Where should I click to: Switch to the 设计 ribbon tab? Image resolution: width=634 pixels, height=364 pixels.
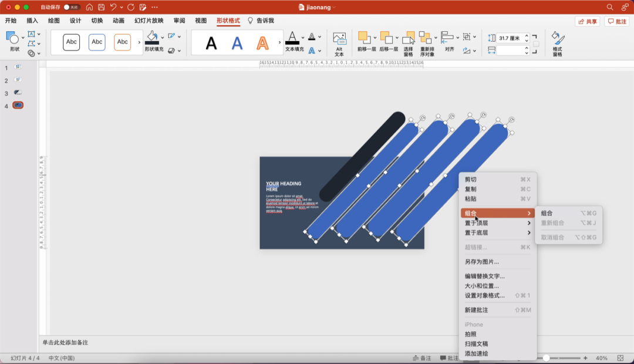75,21
